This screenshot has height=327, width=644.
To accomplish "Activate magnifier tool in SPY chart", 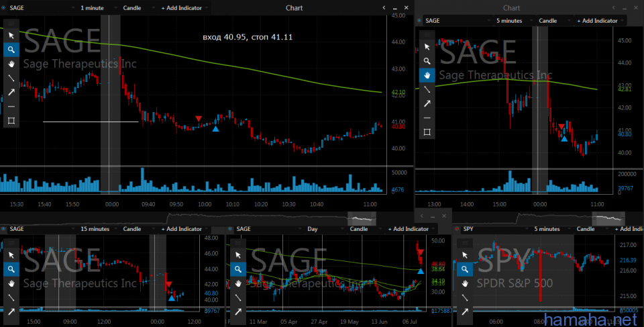I will click(x=465, y=269).
